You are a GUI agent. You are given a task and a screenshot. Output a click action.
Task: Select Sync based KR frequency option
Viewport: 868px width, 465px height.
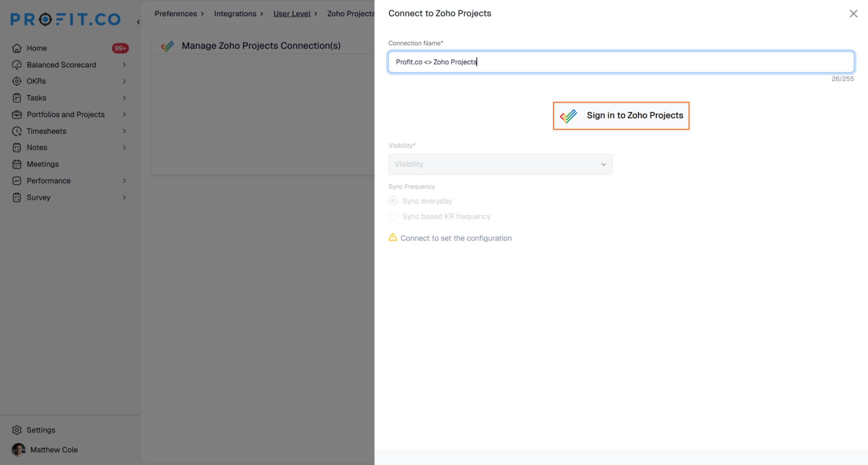pyautogui.click(x=393, y=216)
